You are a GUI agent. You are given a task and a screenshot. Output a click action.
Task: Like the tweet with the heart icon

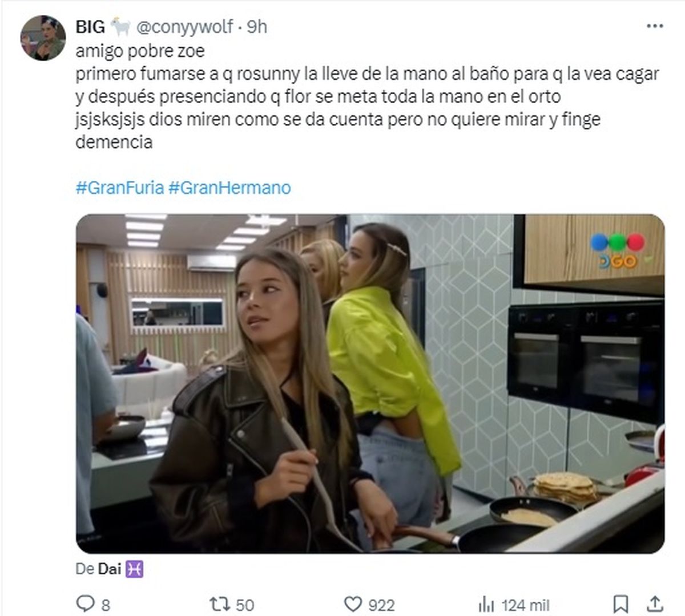click(353, 604)
